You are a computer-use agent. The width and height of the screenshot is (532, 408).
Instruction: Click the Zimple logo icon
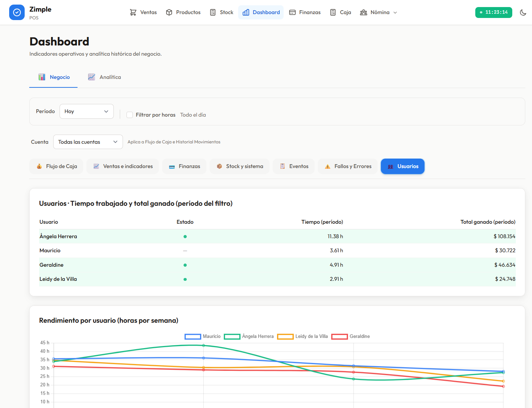click(17, 12)
